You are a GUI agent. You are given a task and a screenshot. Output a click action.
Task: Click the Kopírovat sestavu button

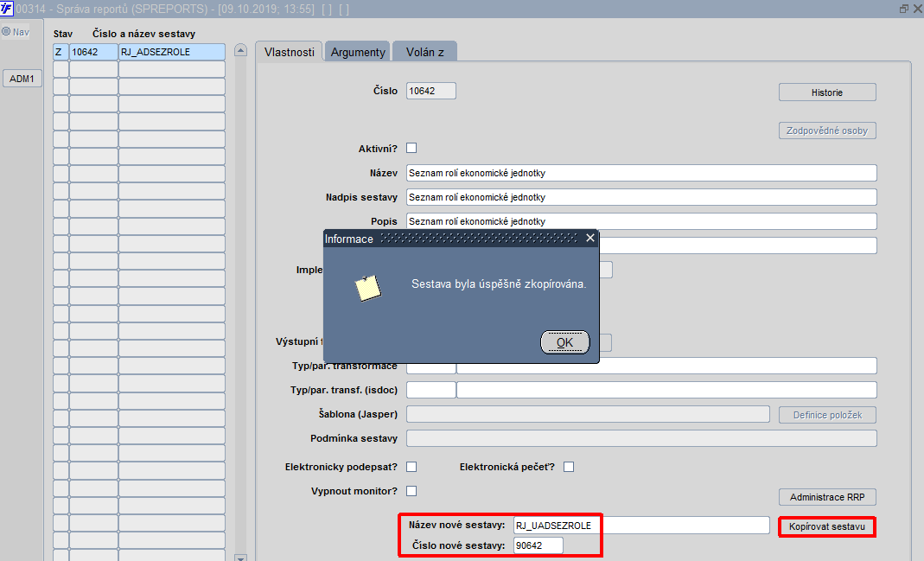click(827, 526)
